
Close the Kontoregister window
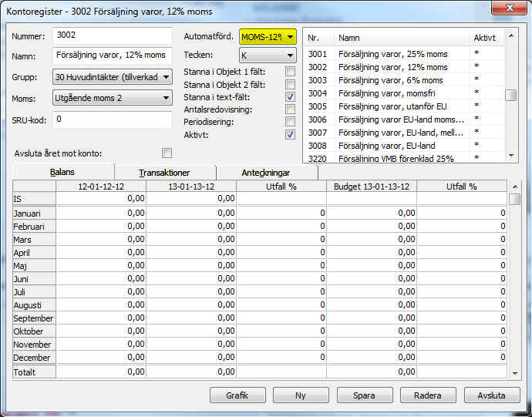[x=510, y=10]
